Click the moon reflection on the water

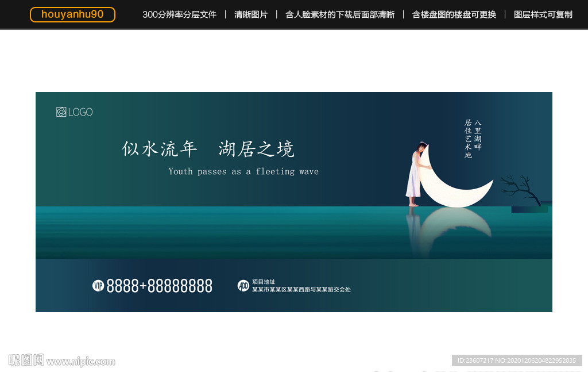[x=454, y=227]
